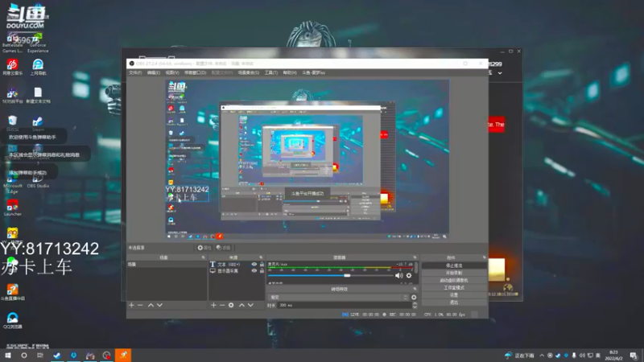
Task: Pop out the Sources dock panel
Action: [261, 257]
